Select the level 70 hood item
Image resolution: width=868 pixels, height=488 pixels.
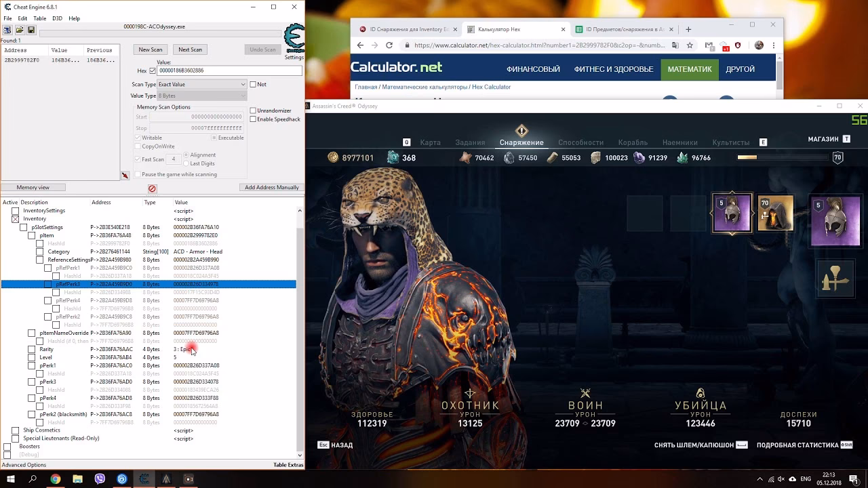tap(775, 213)
